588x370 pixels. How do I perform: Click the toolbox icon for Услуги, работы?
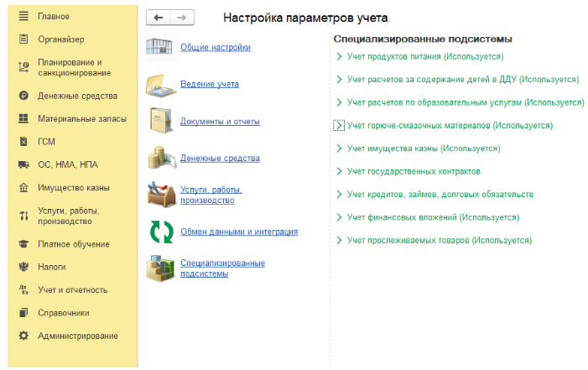[161, 195]
